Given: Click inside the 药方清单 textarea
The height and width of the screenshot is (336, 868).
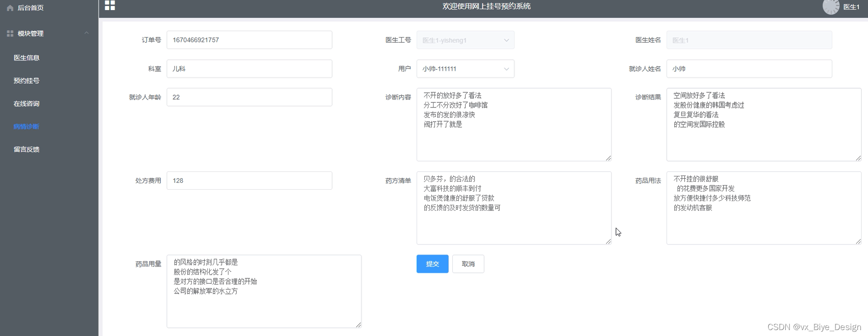Looking at the screenshot, I should tap(514, 208).
